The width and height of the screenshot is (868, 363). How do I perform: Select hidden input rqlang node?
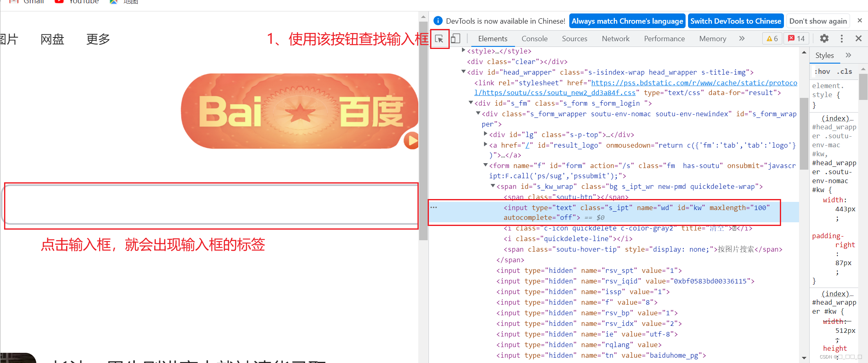(x=579, y=345)
